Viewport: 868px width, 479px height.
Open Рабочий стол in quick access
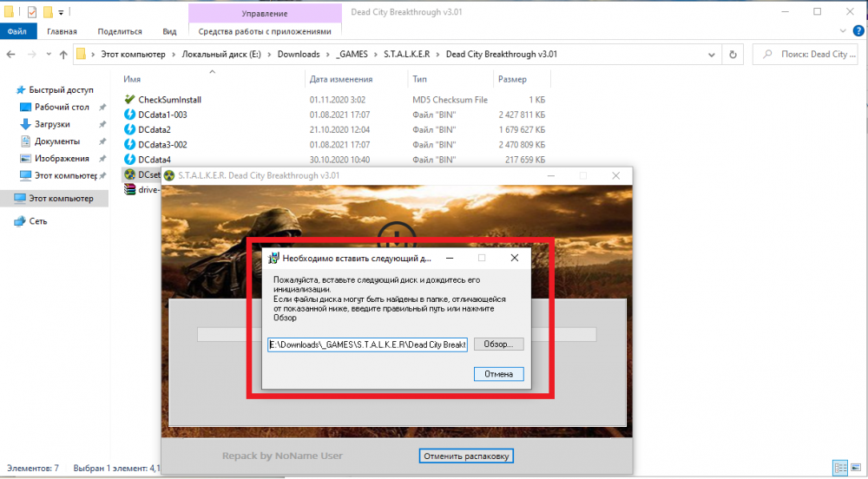[62, 107]
